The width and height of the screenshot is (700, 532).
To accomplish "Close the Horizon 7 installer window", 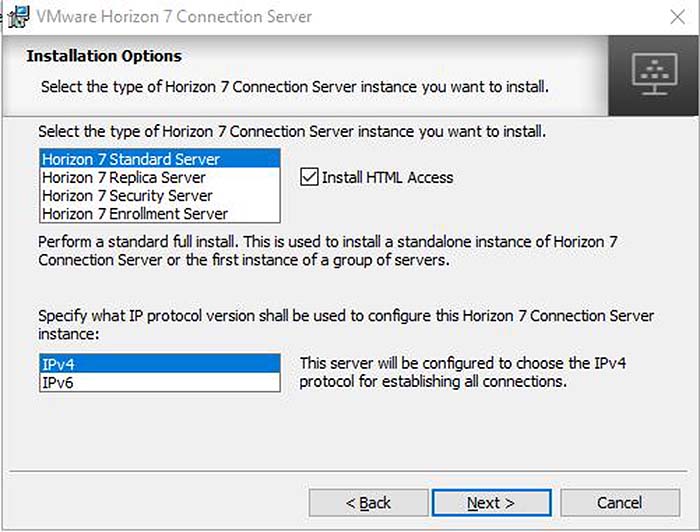I will click(x=678, y=17).
